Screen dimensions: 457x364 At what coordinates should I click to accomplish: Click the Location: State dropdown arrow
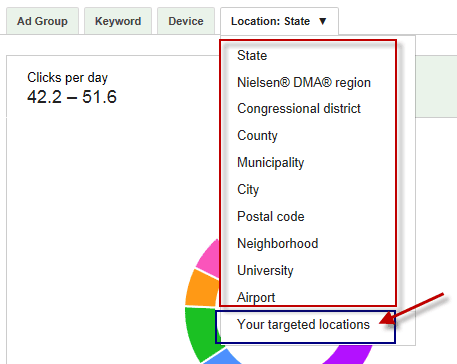(x=322, y=21)
